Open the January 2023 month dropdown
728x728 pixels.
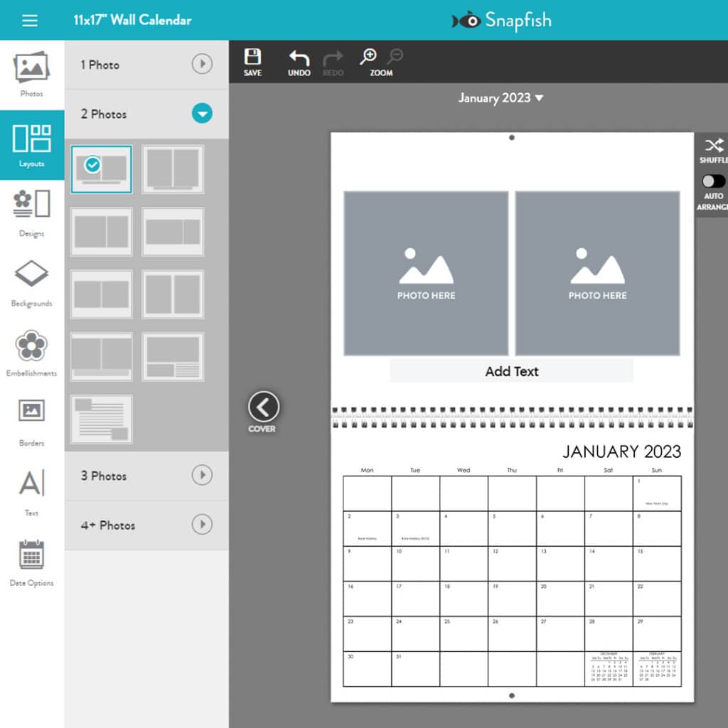(x=500, y=98)
